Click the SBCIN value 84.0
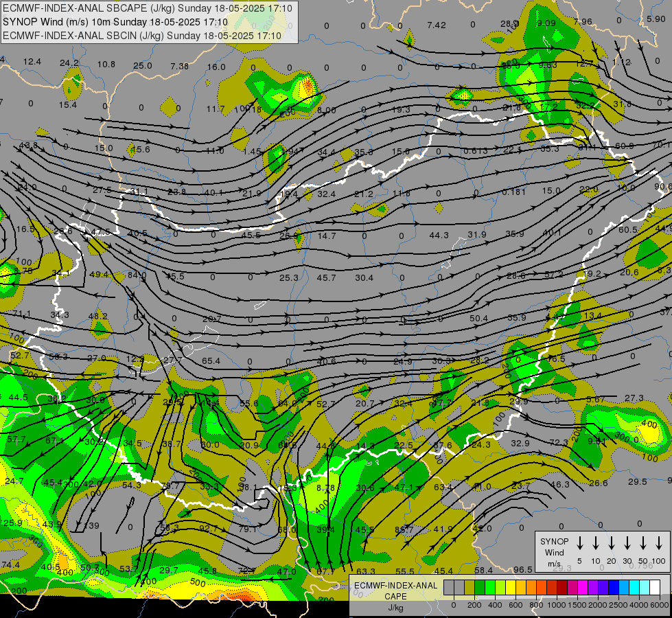672x618 pixels. (137, 275)
